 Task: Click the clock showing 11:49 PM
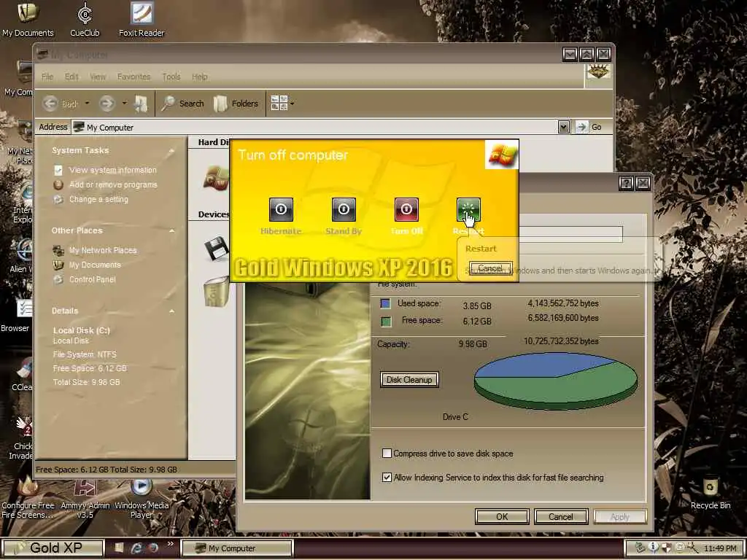[x=720, y=548]
